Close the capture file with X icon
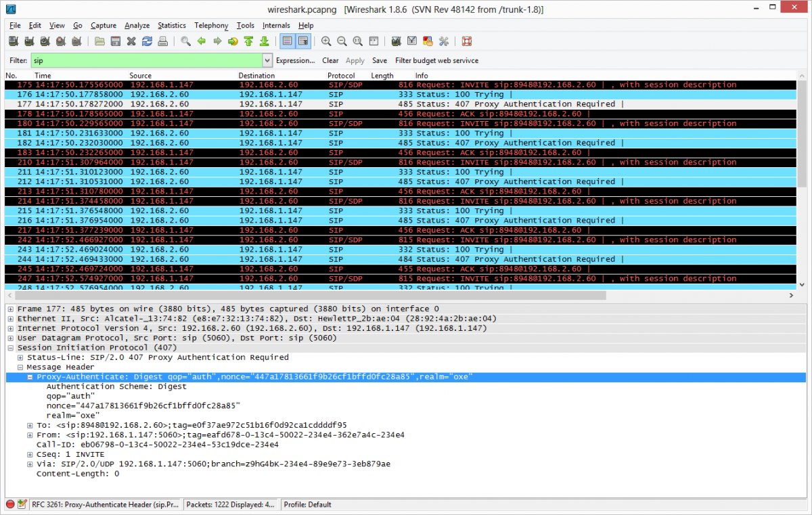The height and width of the screenshot is (515, 812). [132, 41]
